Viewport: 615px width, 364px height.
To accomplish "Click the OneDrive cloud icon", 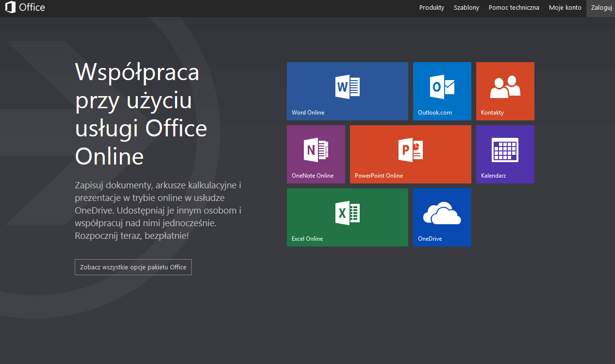I will point(442,214).
